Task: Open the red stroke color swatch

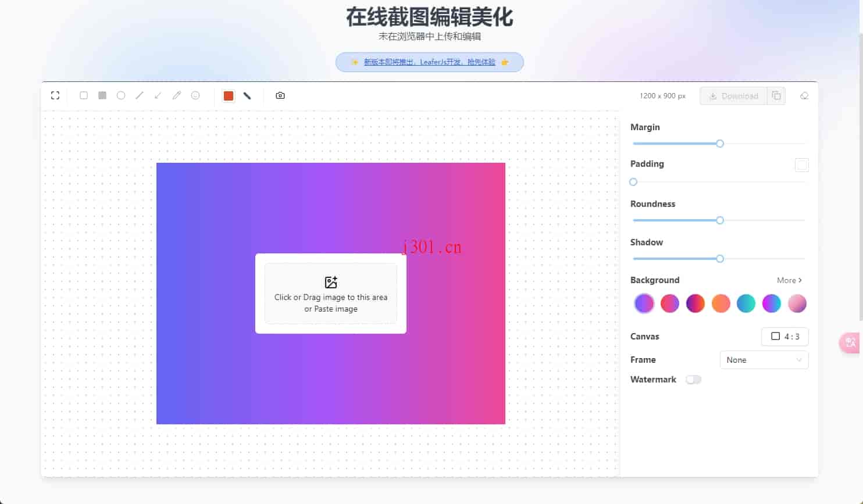Action: click(229, 96)
